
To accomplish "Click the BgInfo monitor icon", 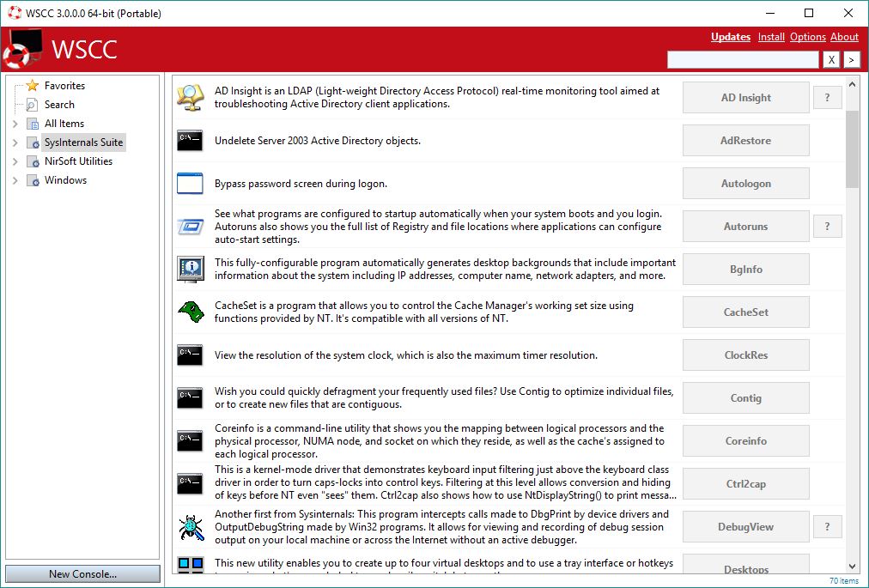I will (190, 269).
